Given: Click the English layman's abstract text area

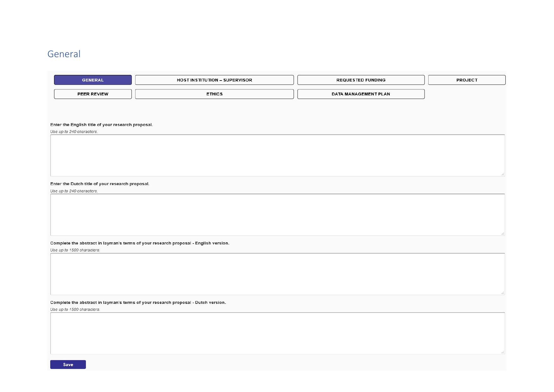Looking at the screenshot, I should pyautogui.click(x=277, y=274).
